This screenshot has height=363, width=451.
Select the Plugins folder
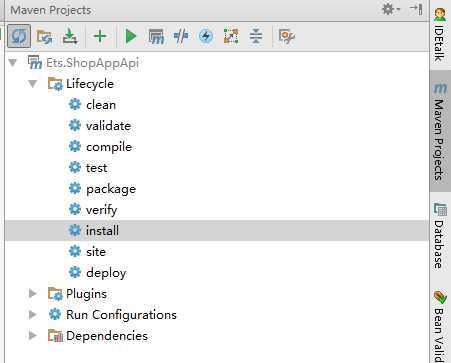(x=86, y=294)
